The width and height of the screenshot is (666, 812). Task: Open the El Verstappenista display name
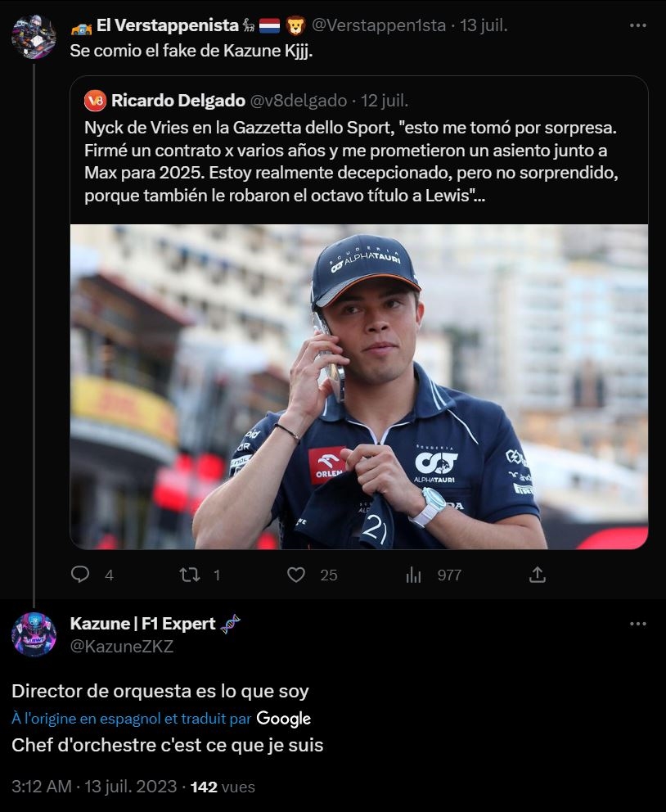tap(167, 25)
